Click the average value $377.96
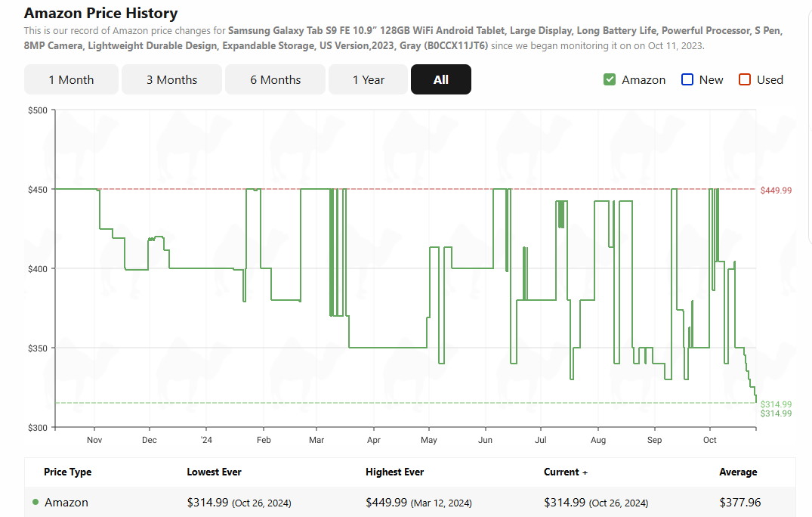The image size is (812, 517). [x=740, y=503]
